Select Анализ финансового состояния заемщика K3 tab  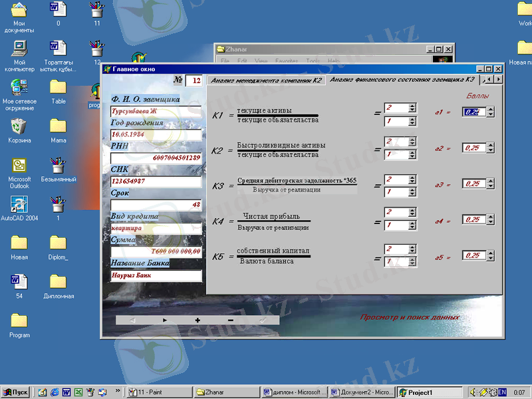[402, 80]
